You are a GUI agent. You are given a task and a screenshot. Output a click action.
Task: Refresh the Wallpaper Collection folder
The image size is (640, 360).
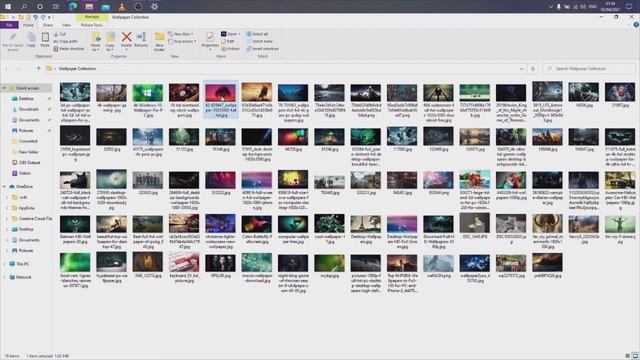point(533,69)
